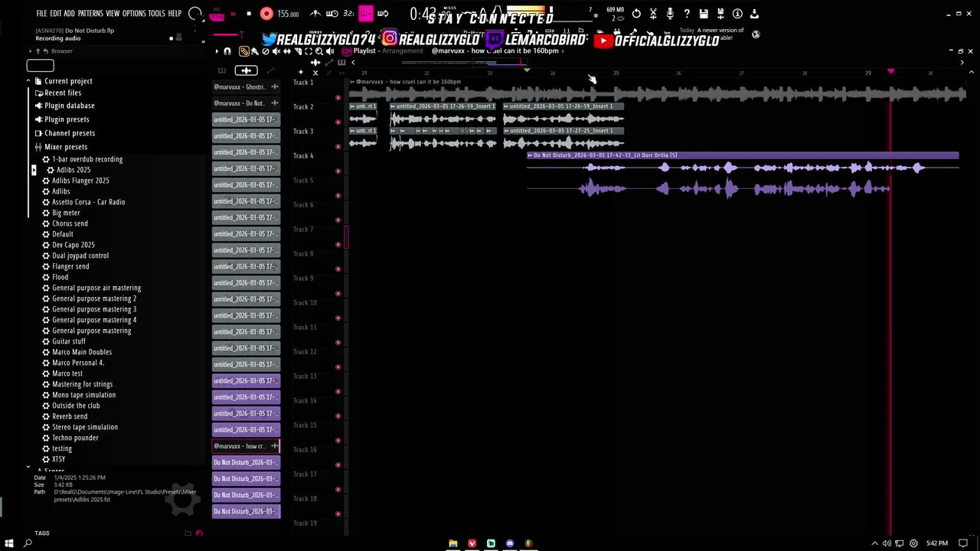The height and width of the screenshot is (551, 980).
Task: Open project info icon
Action: [x=737, y=14]
